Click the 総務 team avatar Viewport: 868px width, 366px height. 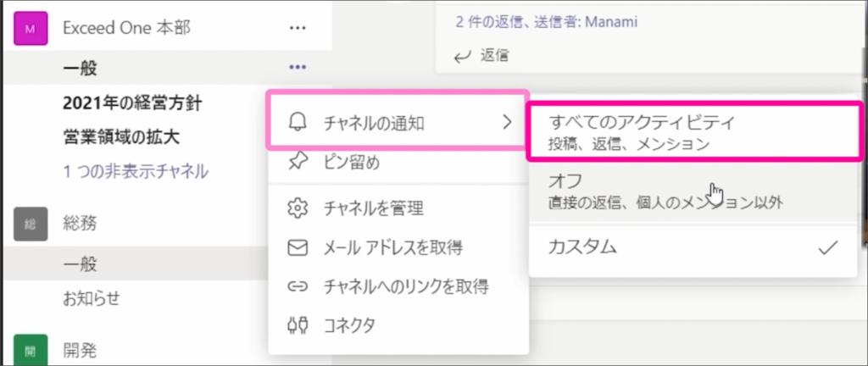tap(31, 224)
